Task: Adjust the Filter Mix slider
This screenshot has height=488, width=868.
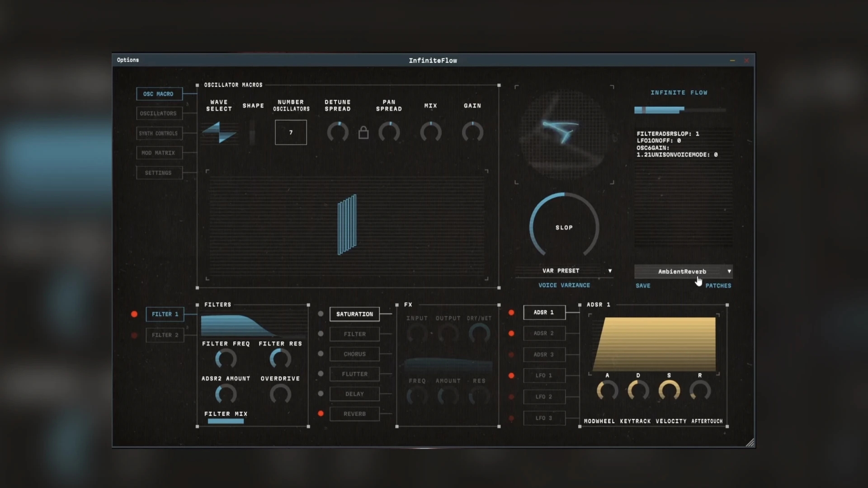Action: [225, 421]
